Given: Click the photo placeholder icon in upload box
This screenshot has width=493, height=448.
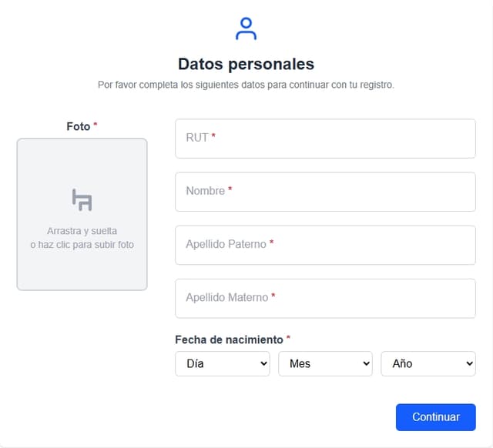Looking at the screenshot, I should 82,199.
